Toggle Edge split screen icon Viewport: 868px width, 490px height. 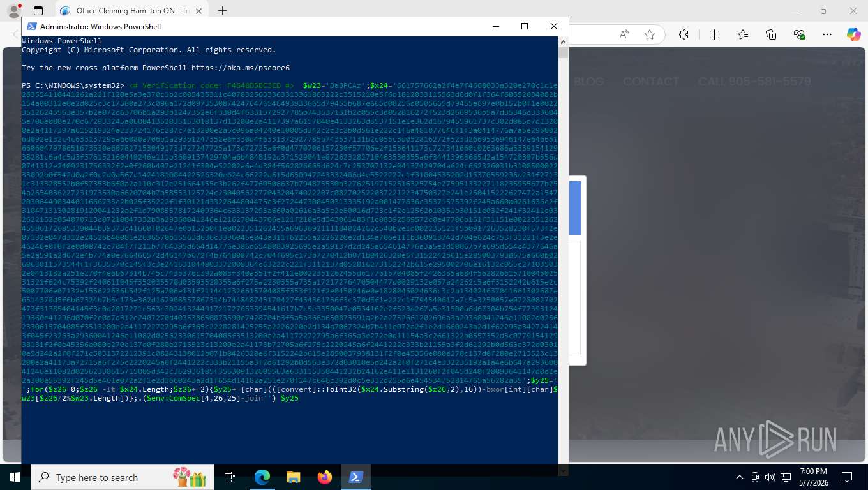tap(714, 34)
